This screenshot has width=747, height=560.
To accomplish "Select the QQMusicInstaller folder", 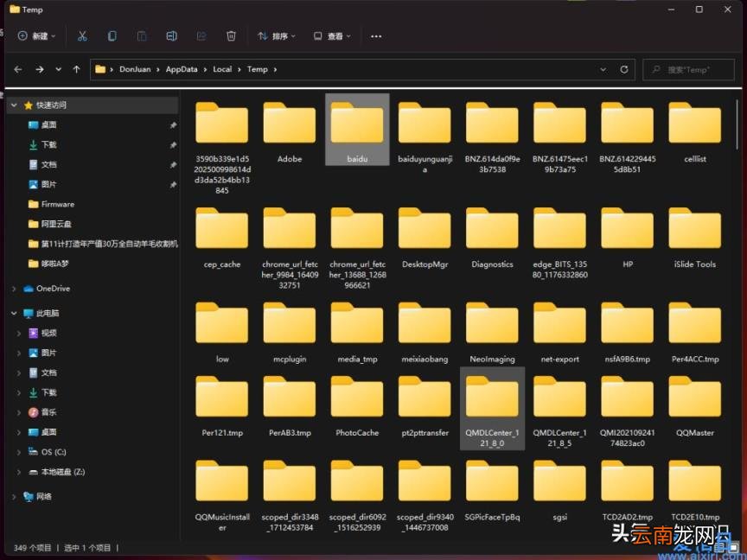I will [x=222, y=495].
